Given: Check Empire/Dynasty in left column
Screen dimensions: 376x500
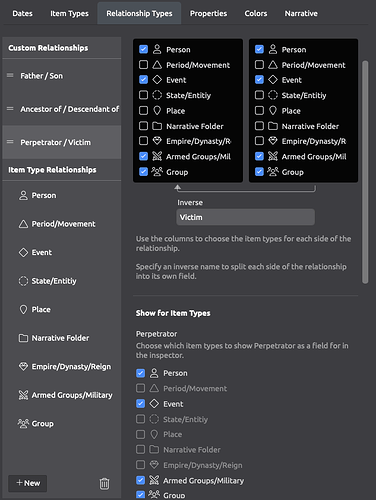Looking at the screenshot, I should [x=143, y=141].
